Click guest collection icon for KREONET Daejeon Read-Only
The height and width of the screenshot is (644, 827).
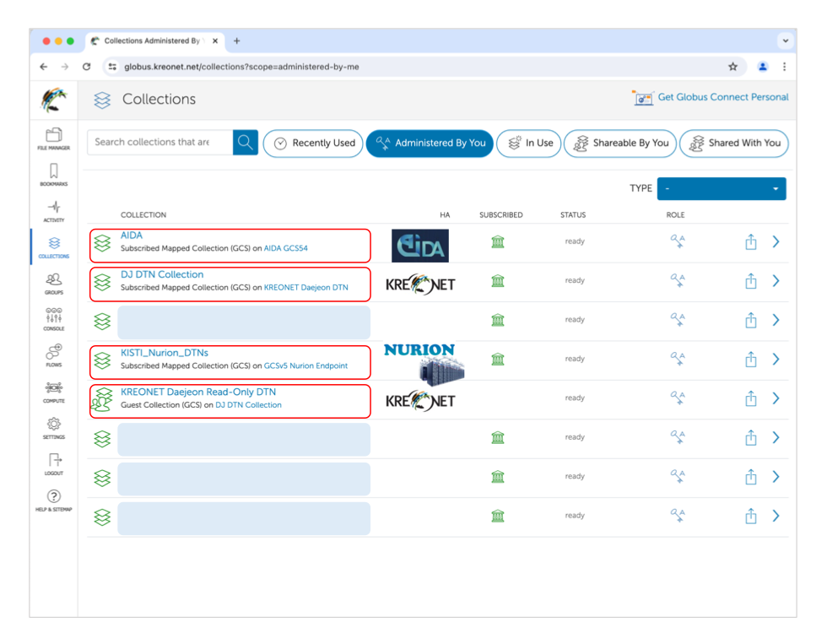(x=101, y=400)
